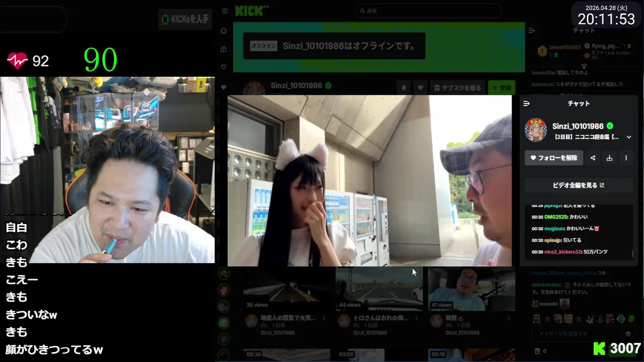Click the サブスクを贈る gift button

point(458,87)
